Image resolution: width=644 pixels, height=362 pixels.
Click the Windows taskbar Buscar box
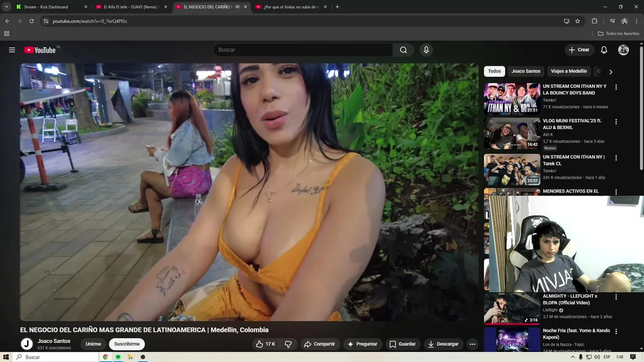pyautogui.click(x=55, y=357)
